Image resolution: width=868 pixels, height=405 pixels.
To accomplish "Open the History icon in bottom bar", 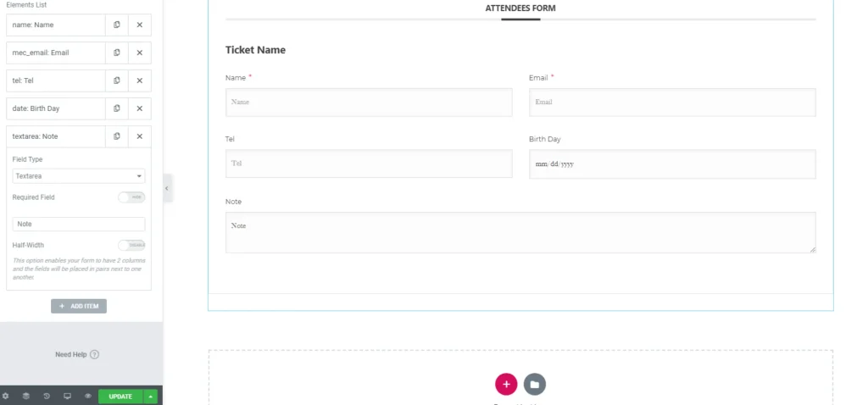I will click(x=47, y=397).
